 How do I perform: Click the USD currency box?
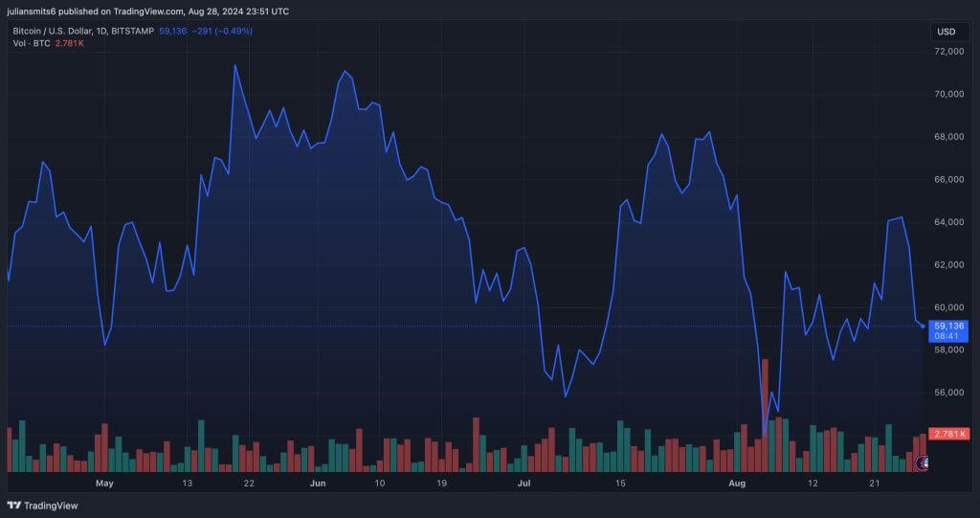(946, 32)
